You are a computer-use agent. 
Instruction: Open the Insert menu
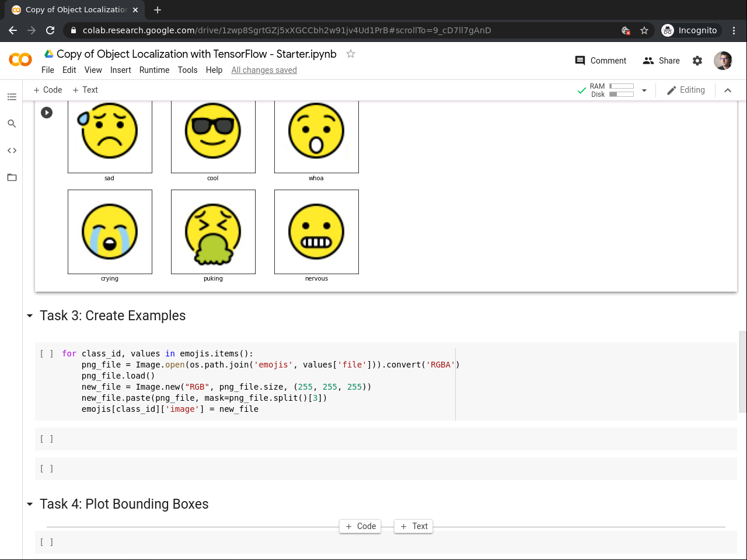point(120,70)
